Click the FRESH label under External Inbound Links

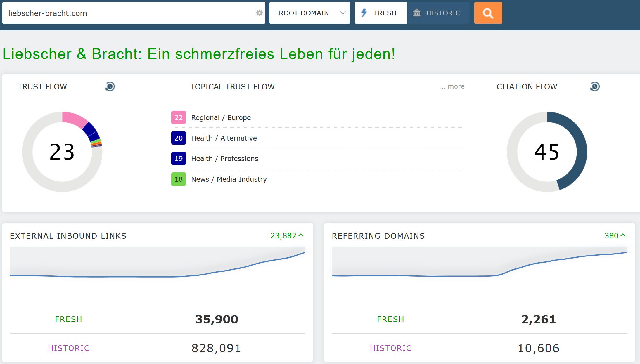[69, 319]
